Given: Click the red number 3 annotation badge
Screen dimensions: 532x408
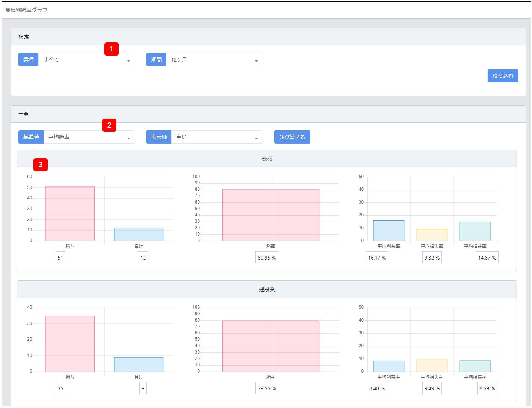Looking at the screenshot, I should tap(41, 165).
